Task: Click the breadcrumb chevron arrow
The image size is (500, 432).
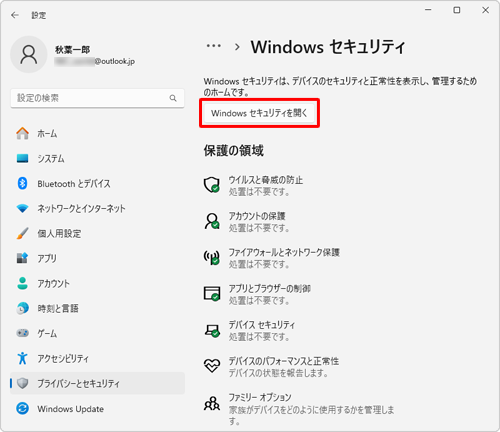Action: tap(237, 47)
